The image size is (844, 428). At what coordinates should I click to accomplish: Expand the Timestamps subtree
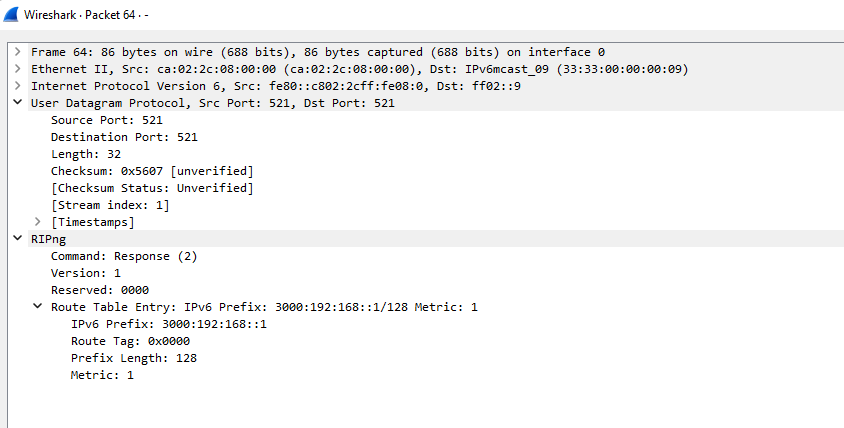(38, 222)
